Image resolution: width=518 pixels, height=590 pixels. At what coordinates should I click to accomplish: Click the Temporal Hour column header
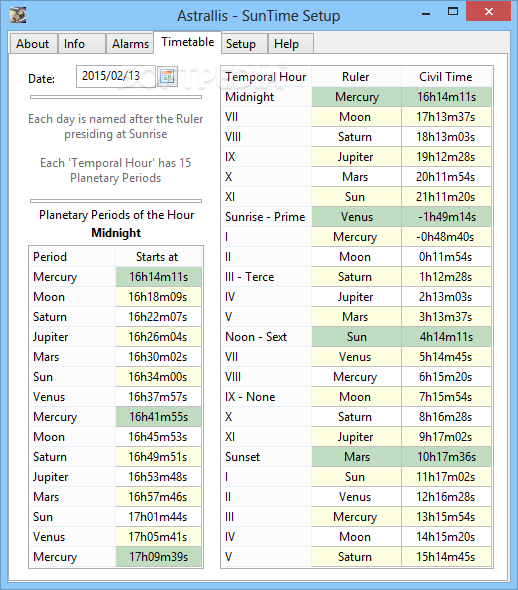pos(266,77)
